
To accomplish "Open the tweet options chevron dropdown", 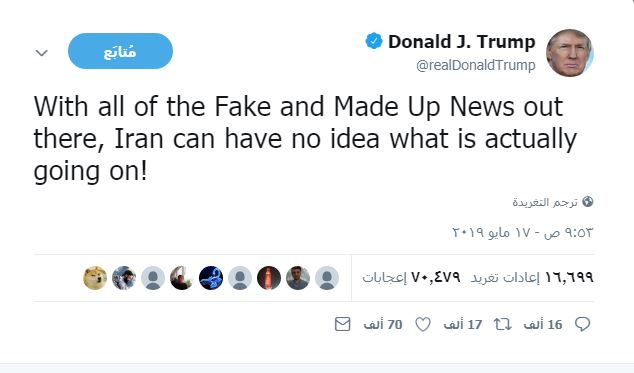I will pyautogui.click(x=42, y=53).
